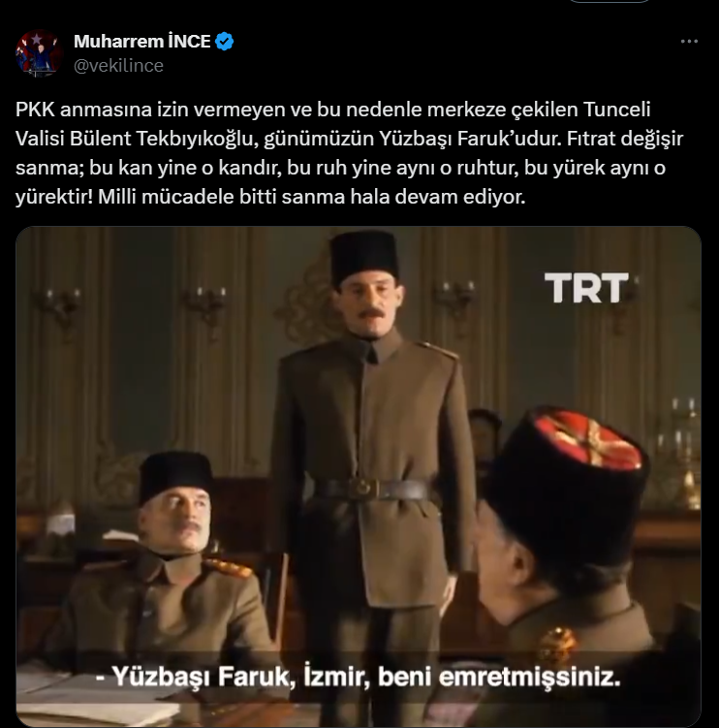The image size is (719, 728).
Task: Click the tweet text starting PKK anmasına
Action: pyautogui.click(x=349, y=153)
